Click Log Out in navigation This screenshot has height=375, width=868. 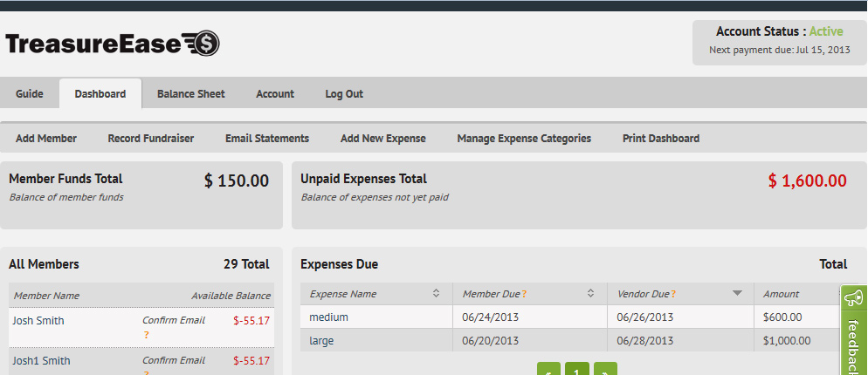(344, 94)
